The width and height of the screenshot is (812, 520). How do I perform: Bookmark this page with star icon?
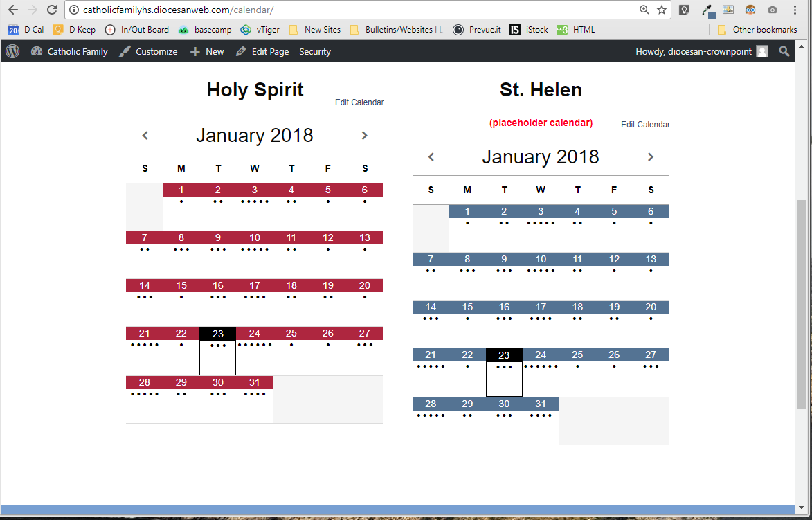coord(662,10)
